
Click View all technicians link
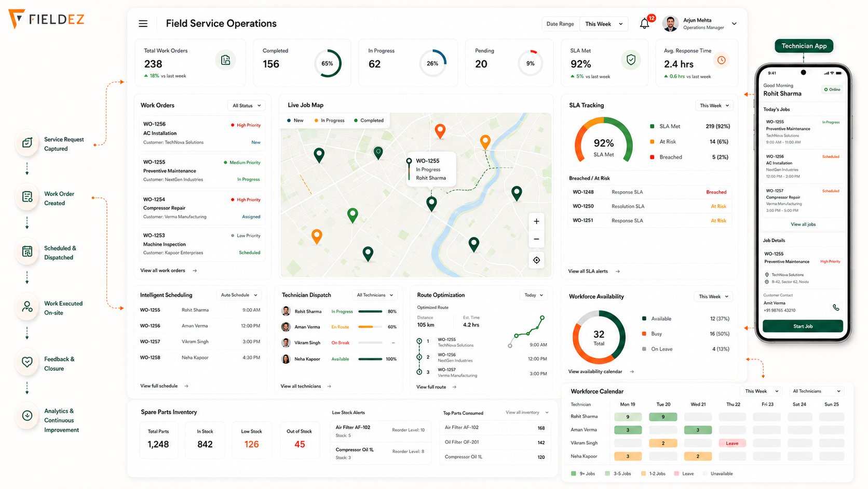tap(306, 386)
